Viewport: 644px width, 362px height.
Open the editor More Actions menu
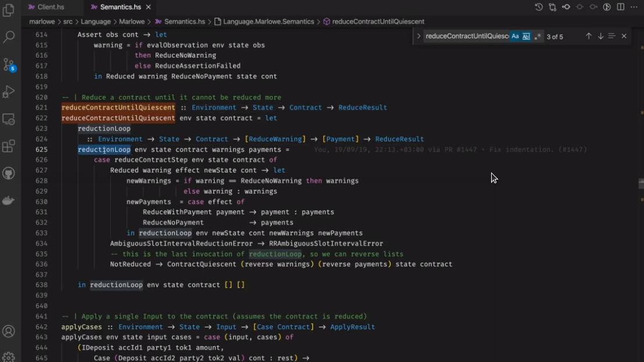[x=634, y=7]
